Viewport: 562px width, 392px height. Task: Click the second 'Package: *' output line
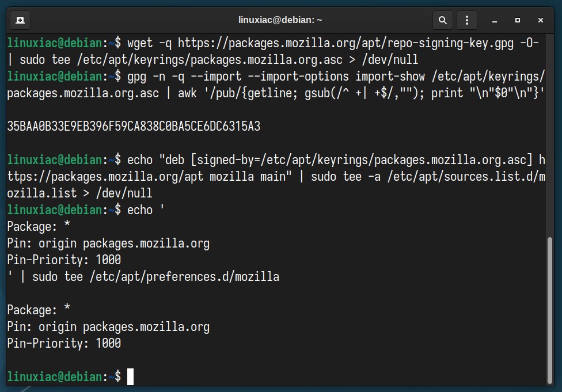point(39,310)
